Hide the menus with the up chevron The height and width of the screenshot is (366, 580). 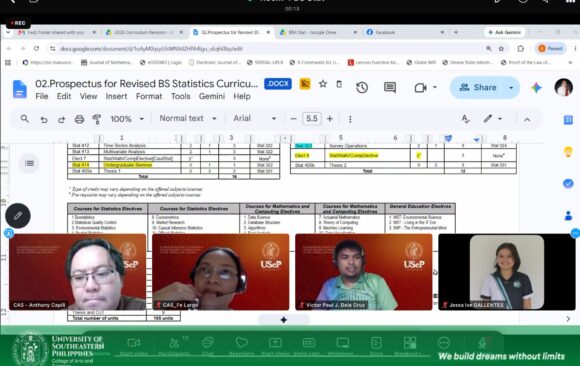(527, 120)
